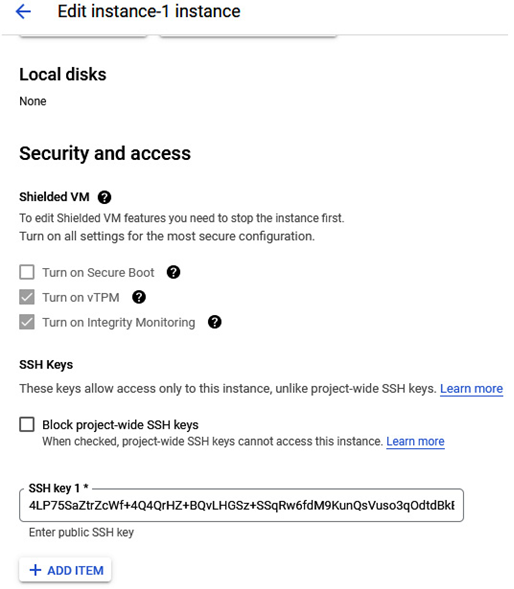Go back using the left arrow icon

23,12
